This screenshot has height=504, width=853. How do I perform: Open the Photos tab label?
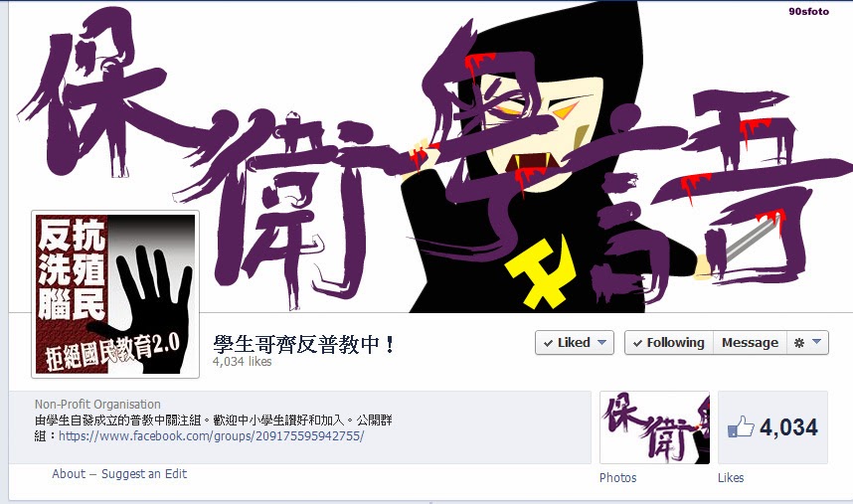tap(617, 478)
